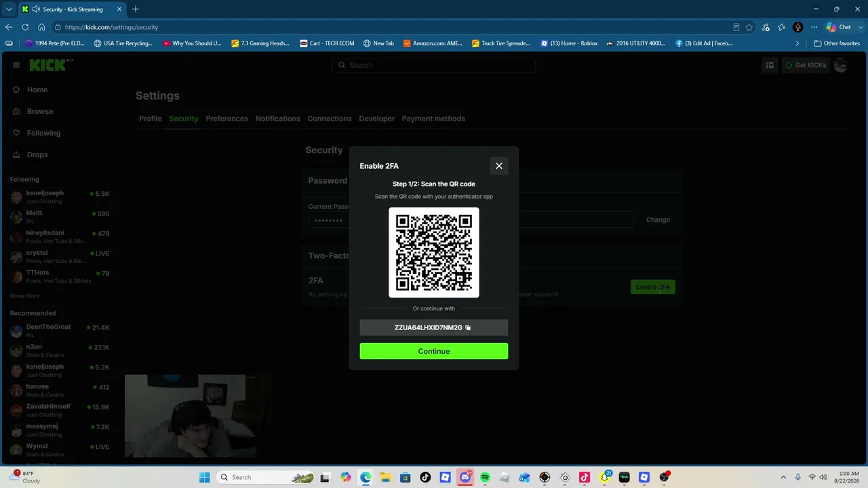Image resolution: width=868 pixels, height=488 pixels.
Task: Click Show More under Following list
Action: point(24,296)
